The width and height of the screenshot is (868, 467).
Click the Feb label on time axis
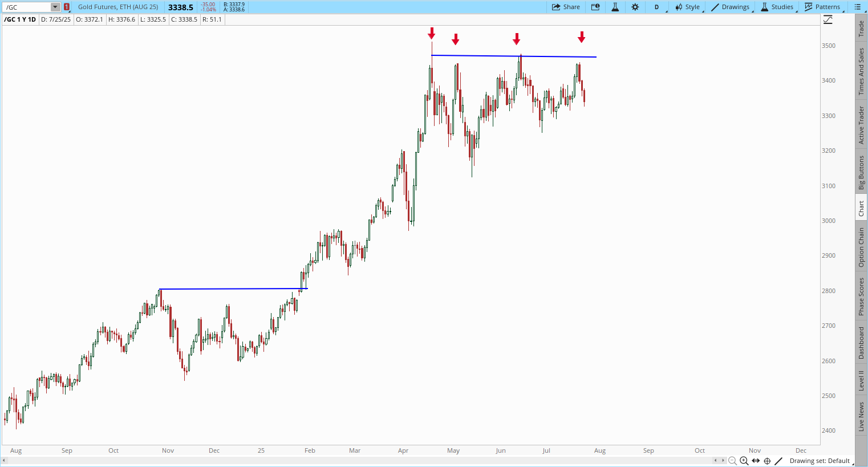(x=310, y=450)
